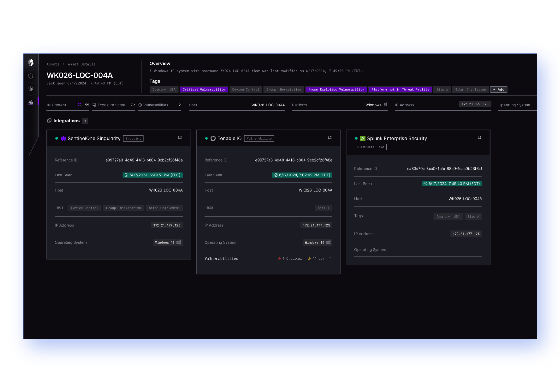Open the home logo icon in sidebar

(x=31, y=62)
